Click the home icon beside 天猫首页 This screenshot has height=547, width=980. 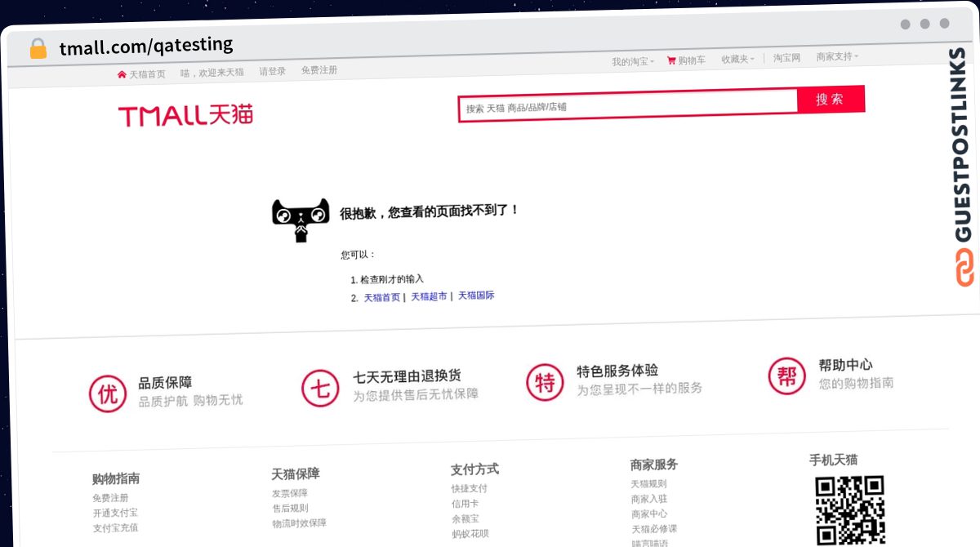(x=122, y=74)
